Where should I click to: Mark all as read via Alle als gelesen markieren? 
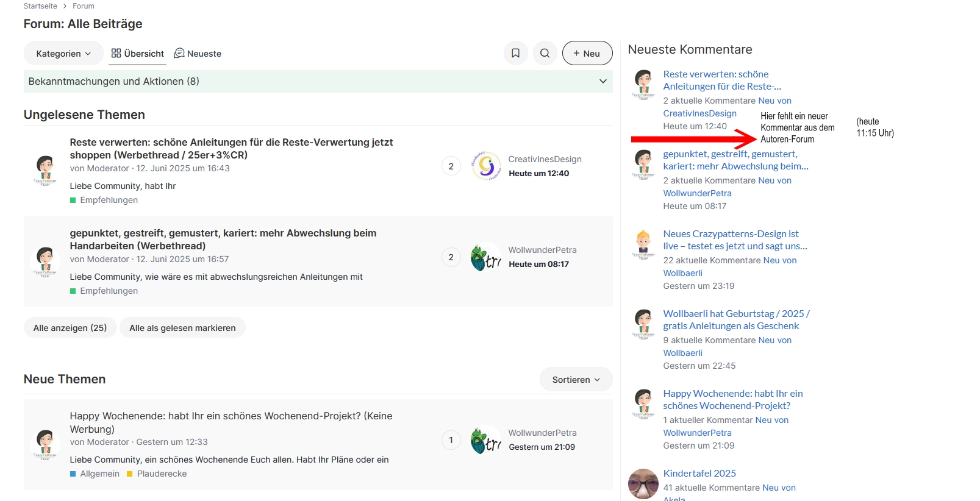coord(182,328)
